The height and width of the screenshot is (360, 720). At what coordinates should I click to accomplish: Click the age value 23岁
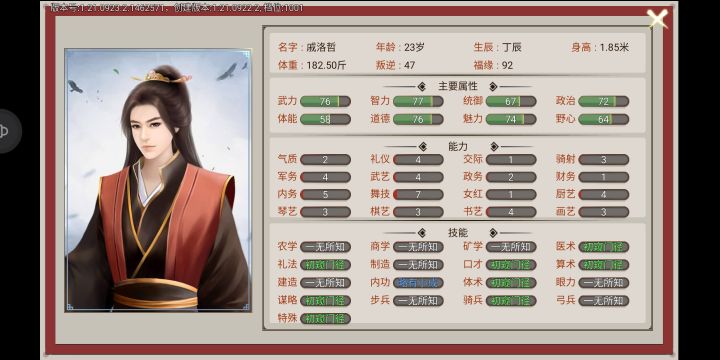click(414, 47)
